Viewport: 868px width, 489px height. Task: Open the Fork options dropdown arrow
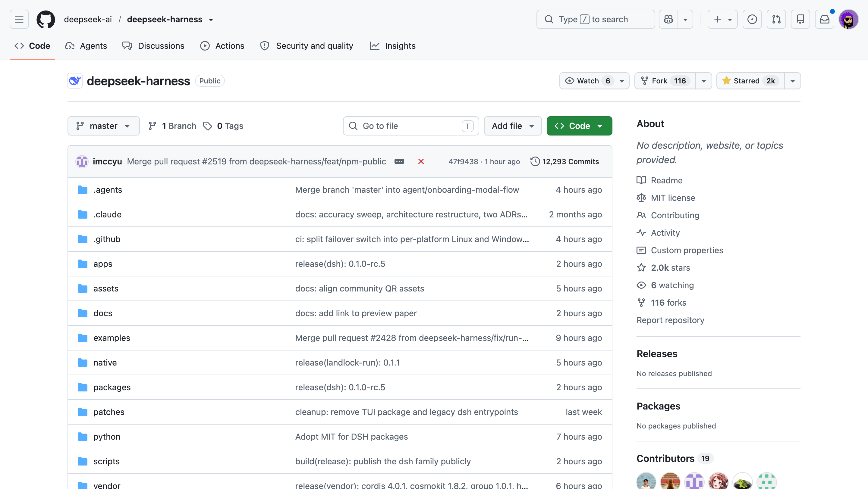(x=703, y=81)
